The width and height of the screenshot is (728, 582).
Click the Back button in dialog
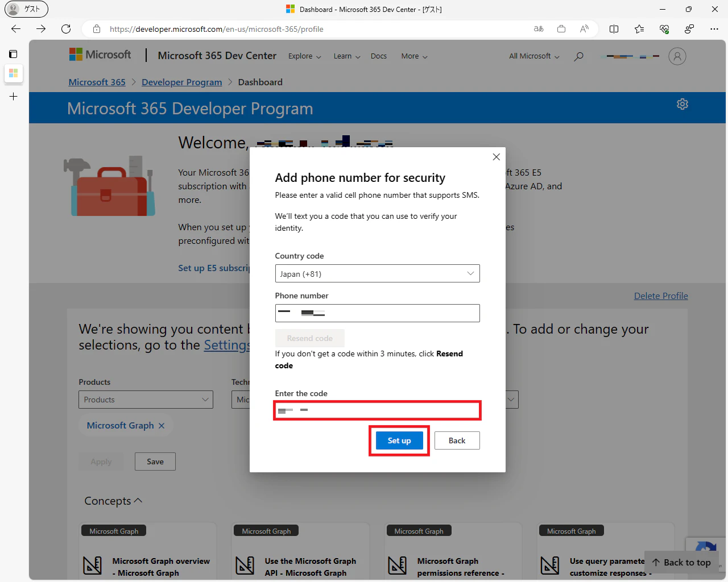[457, 440]
